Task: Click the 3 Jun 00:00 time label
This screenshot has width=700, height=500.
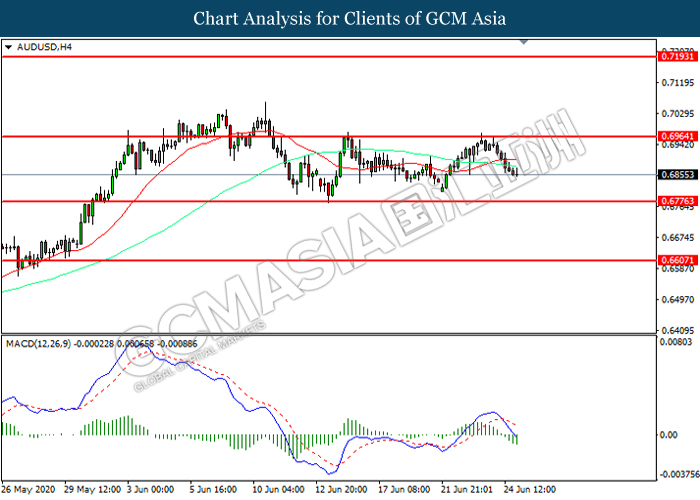Action: 150,490
